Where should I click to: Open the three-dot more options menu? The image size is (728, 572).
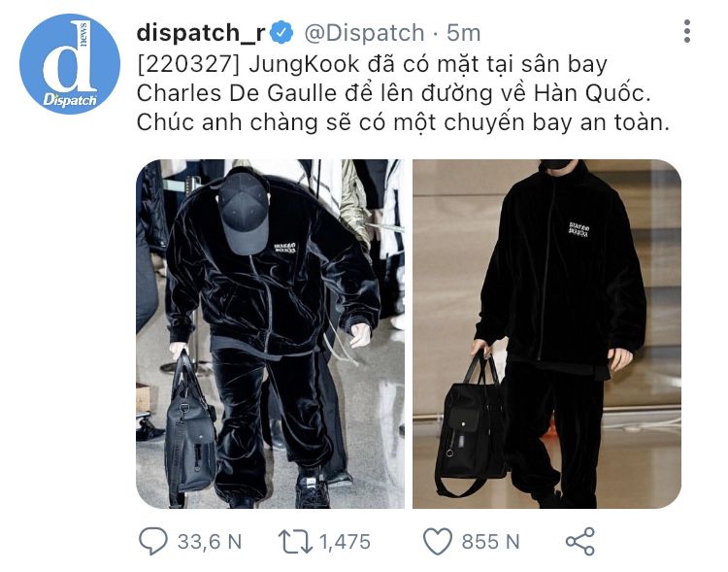687,31
